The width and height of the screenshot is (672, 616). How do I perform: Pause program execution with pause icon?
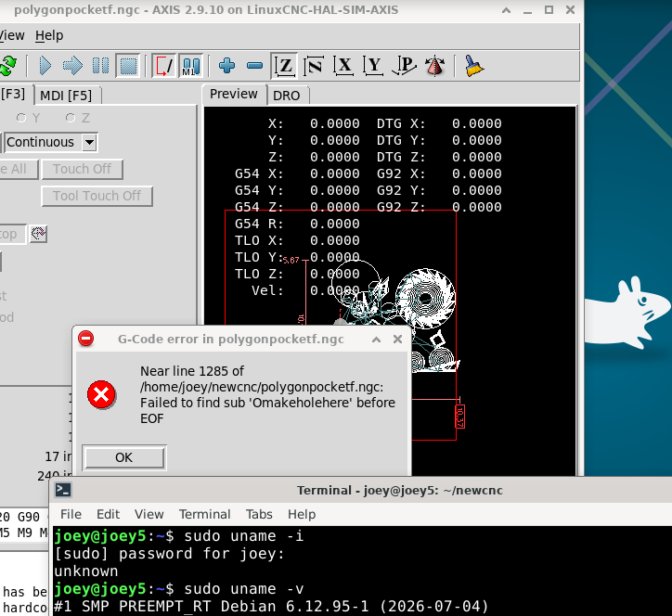pos(101,66)
